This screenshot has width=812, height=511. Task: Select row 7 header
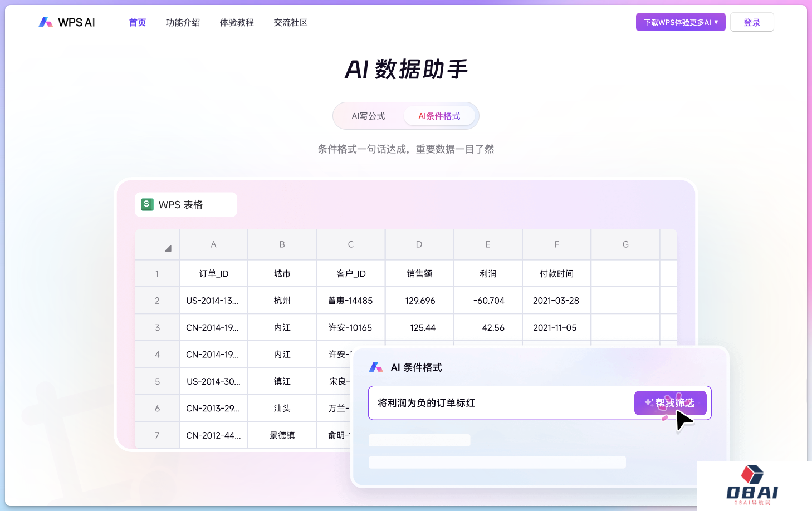pos(157,435)
